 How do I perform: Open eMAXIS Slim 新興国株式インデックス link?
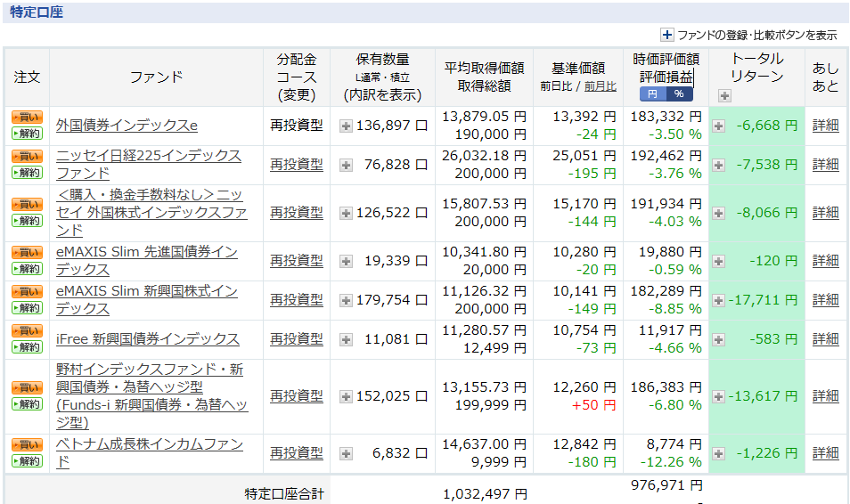click(x=147, y=300)
